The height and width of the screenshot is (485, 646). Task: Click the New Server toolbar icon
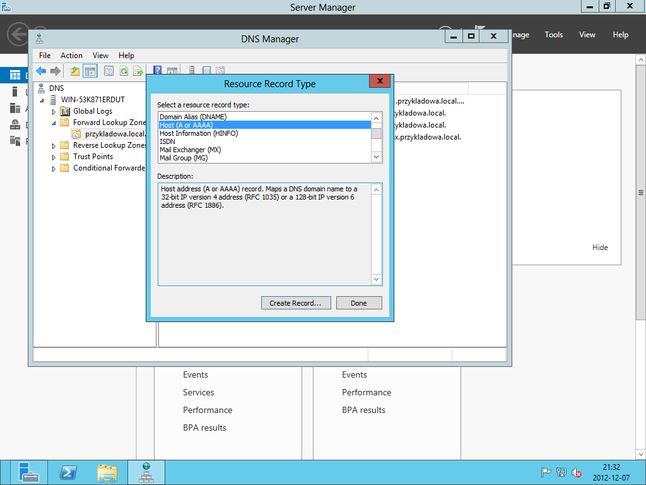pyautogui.click(x=192, y=70)
